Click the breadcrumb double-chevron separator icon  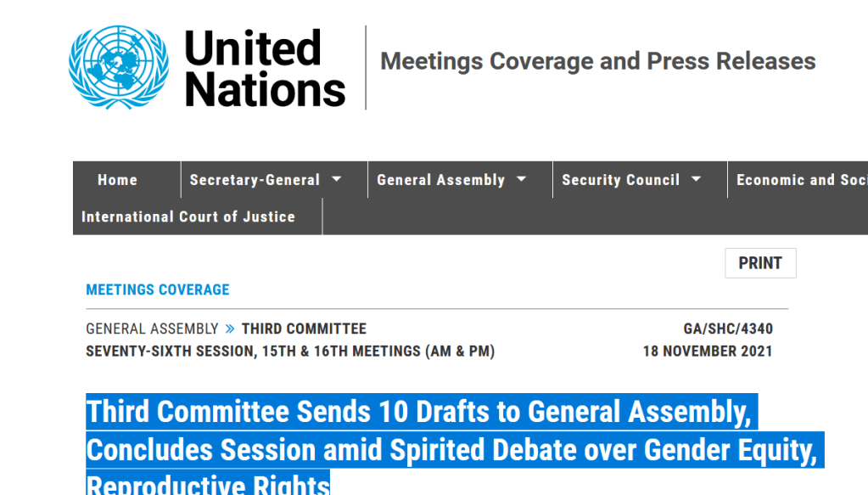[x=230, y=329]
